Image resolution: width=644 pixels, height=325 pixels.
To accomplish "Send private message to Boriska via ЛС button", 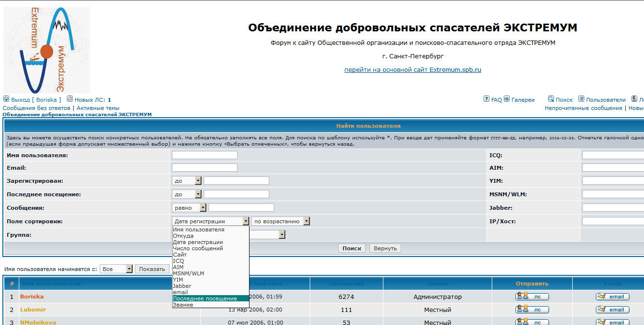I will (x=532, y=297).
